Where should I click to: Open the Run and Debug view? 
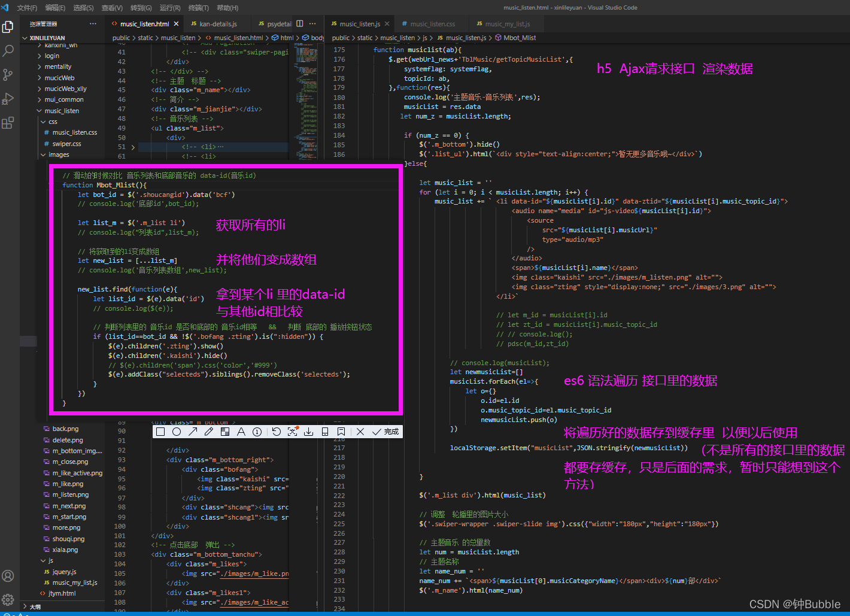point(8,99)
